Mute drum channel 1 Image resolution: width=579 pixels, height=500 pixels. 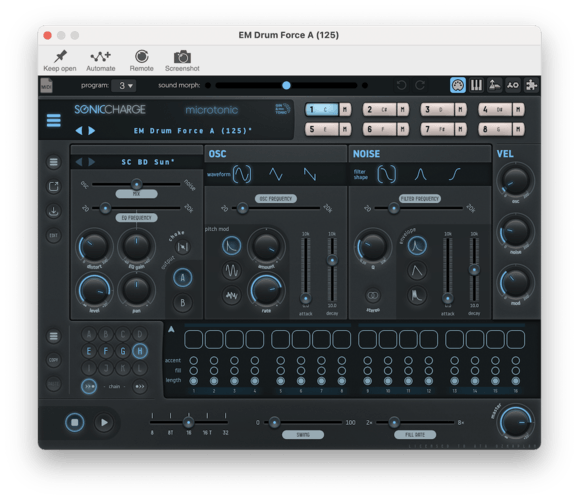(345, 109)
